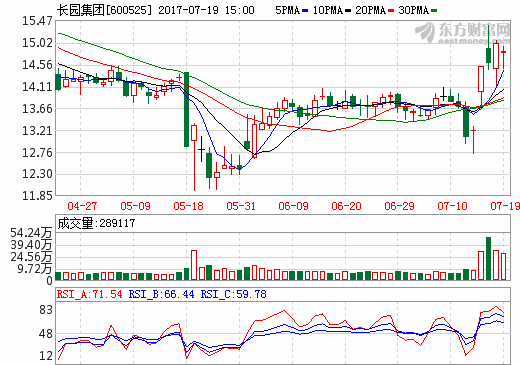Image resolution: width=520 pixels, height=365 pixels.
Task: Click the 54.24万 volume axis label
Action: 31,233
